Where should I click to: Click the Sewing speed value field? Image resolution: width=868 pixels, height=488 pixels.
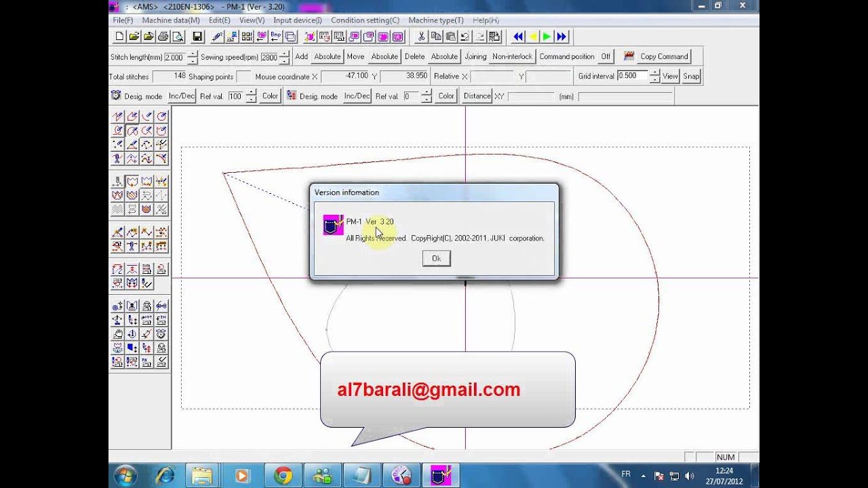(x=269, y=58)
